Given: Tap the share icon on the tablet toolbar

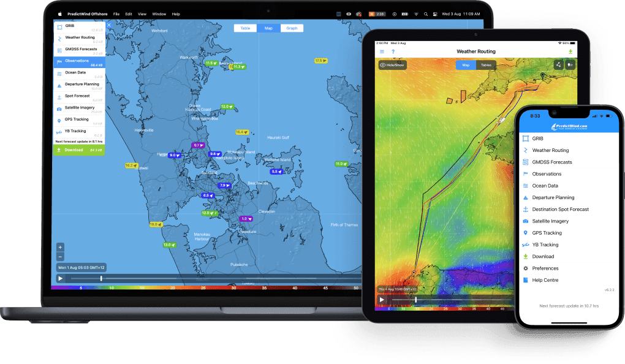Looking at the screenshot, I should pos(559,64).
